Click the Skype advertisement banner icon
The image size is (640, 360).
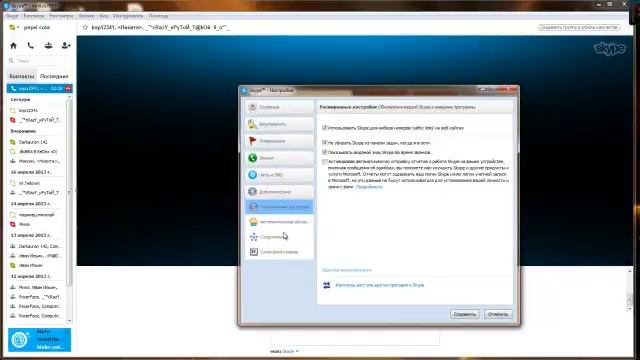[x=20, y=340]
